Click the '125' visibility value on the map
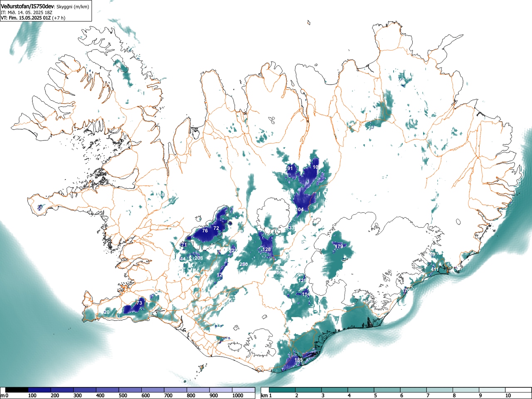 pyautogui.click(x=303, y=281)
